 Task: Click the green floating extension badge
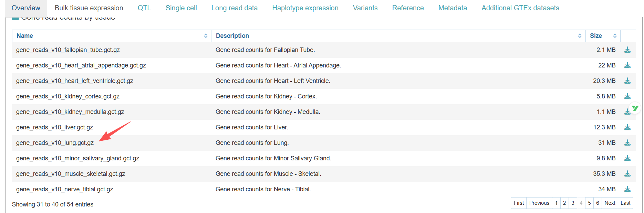coord(635,108)
